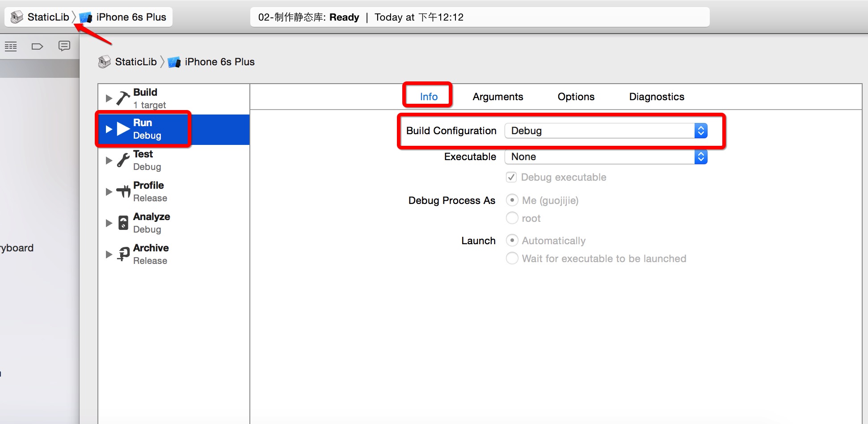The image size is (868, 424).
Task: Select Launch Automatically radio button
Action: click(x=512, y=240)
